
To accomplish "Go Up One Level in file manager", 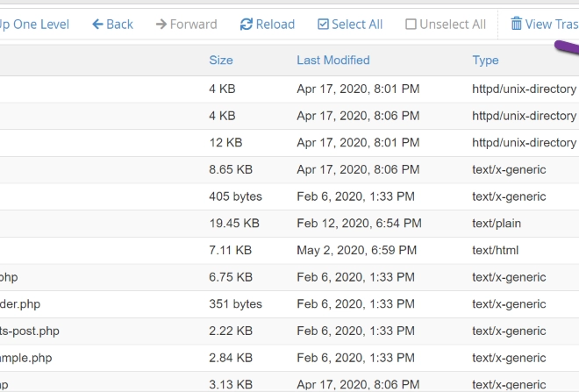I will (34, 25).
